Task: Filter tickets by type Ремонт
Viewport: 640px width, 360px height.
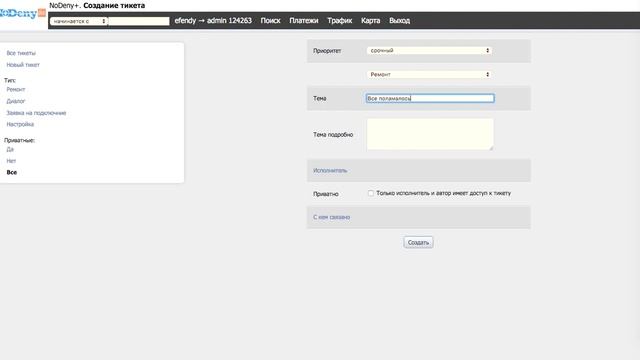Action: (x=16, y=89)
